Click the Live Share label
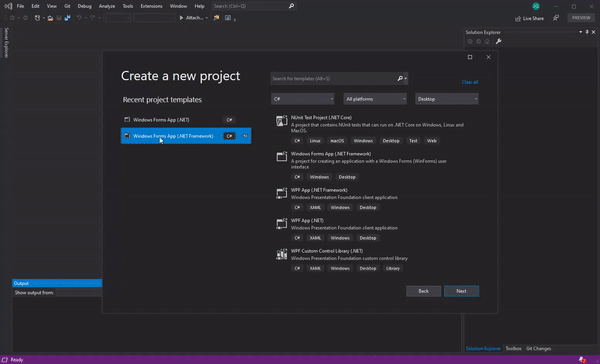Image resolution: width=600 pixels, height=364 pixels. (533, 18)
